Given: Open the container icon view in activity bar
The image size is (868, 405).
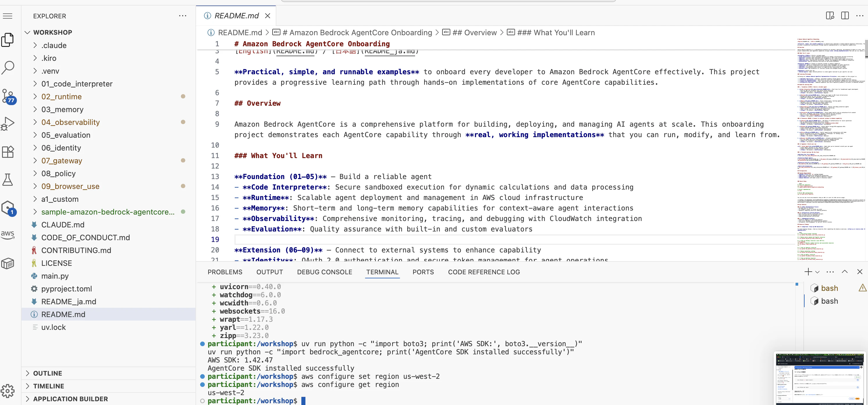Looking at the screenshot, I should pos(8,263).
